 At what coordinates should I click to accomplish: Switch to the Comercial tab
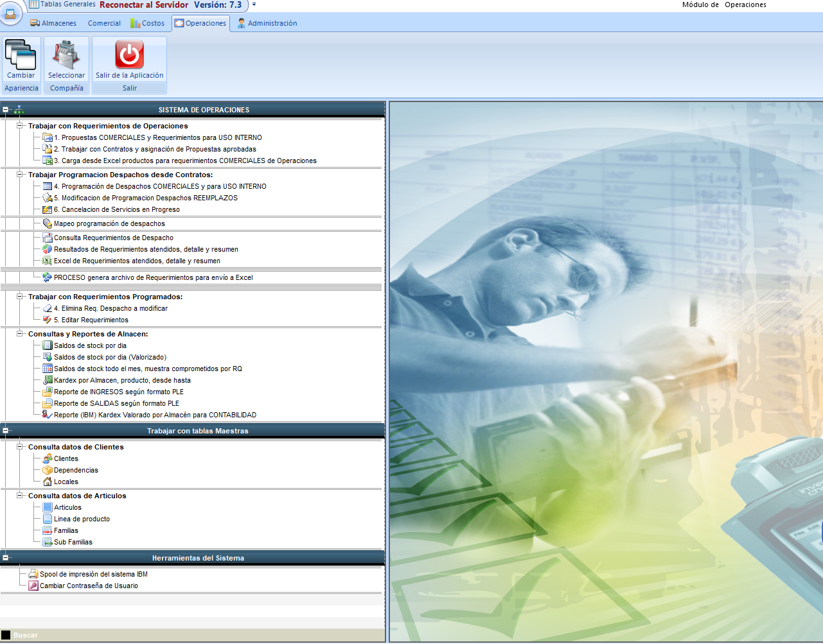point(104,23)
